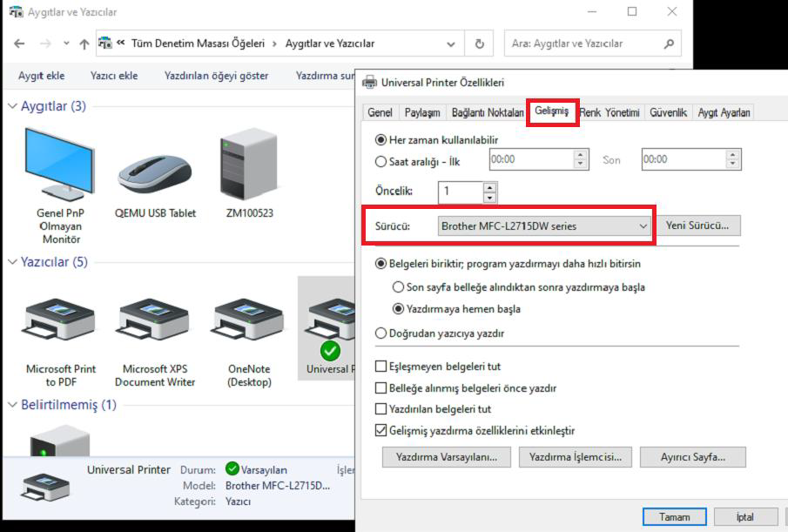Open the Aygıt Ayarları tab
Screen dimensions: 788x532
tap(724, 112)
